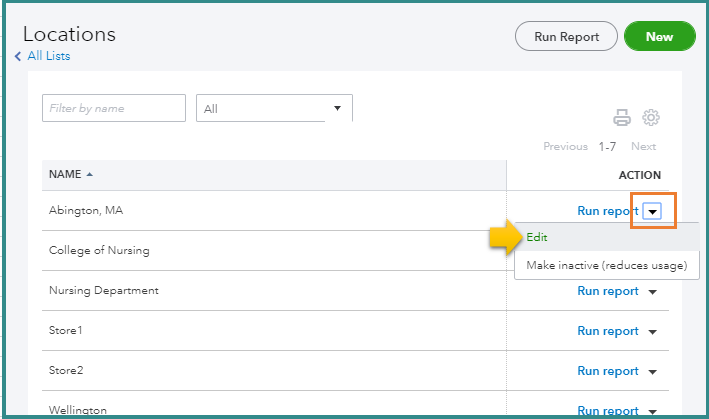
Task: Click the Filter by name field
Action: (x=114, y=108)
